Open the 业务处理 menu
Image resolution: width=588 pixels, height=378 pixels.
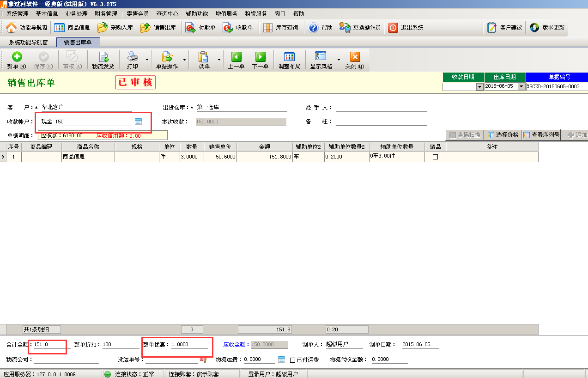tap(76, 14)
